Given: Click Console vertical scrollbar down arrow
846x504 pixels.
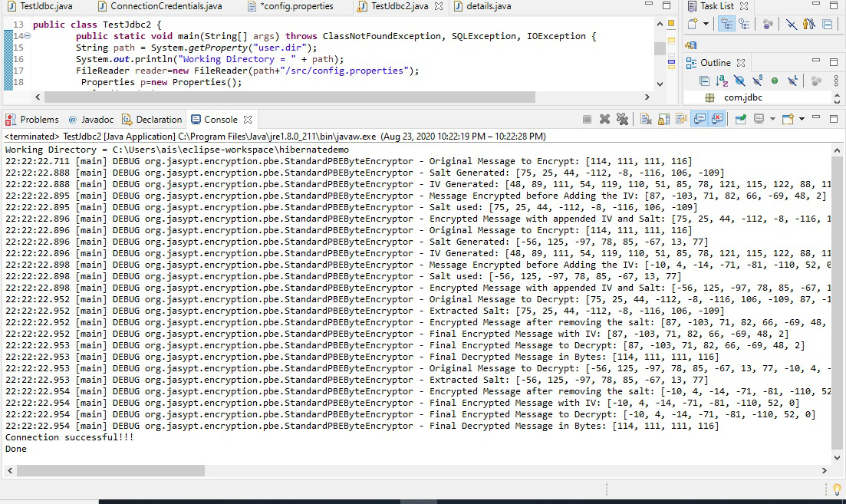Looking at the screenshot, I should coord(837,458).
